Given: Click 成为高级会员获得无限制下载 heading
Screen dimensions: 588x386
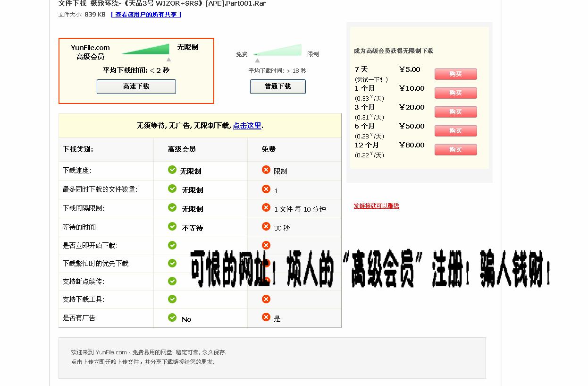Looking at the screenshot, I should (394, 51).
